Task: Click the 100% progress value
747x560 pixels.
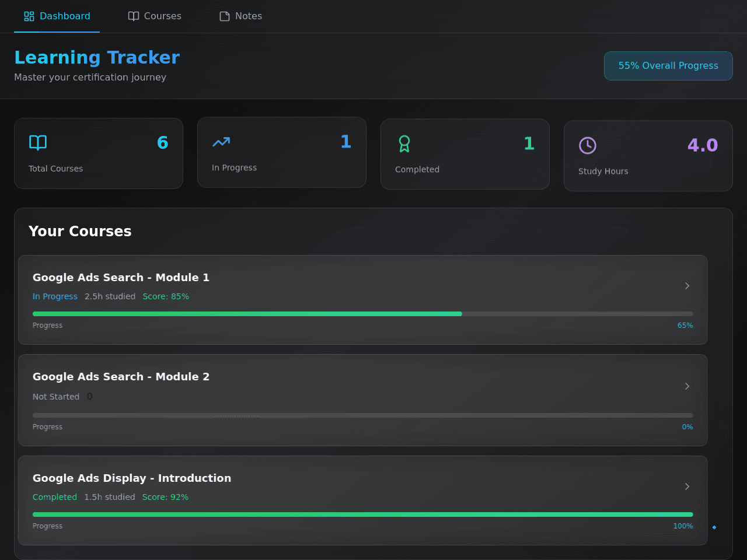Action: tap(683, 526)
